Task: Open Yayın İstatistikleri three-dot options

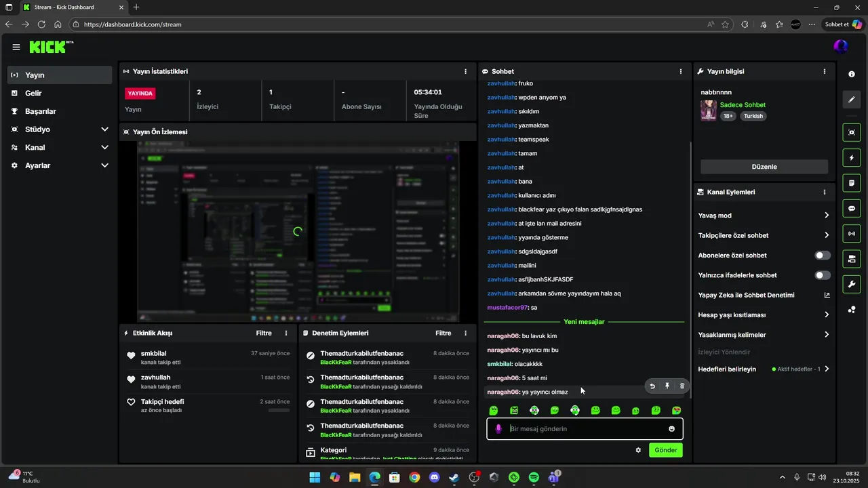Action: click(x=465, y=71)
